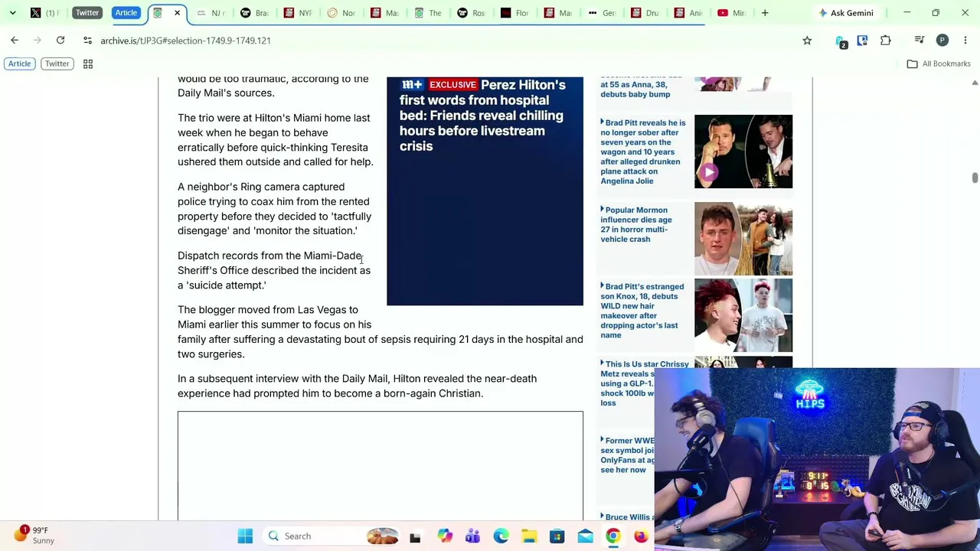Switch to the 'NJ' tab
This screenshot has height=551, width=980.
pyautogui.click(x=211, y=13)
